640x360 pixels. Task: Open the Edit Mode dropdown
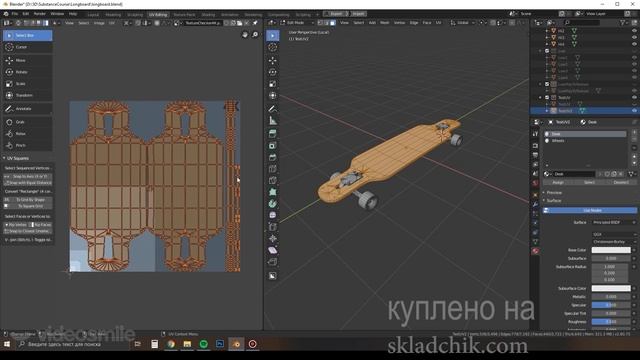(x=297, y=23)
